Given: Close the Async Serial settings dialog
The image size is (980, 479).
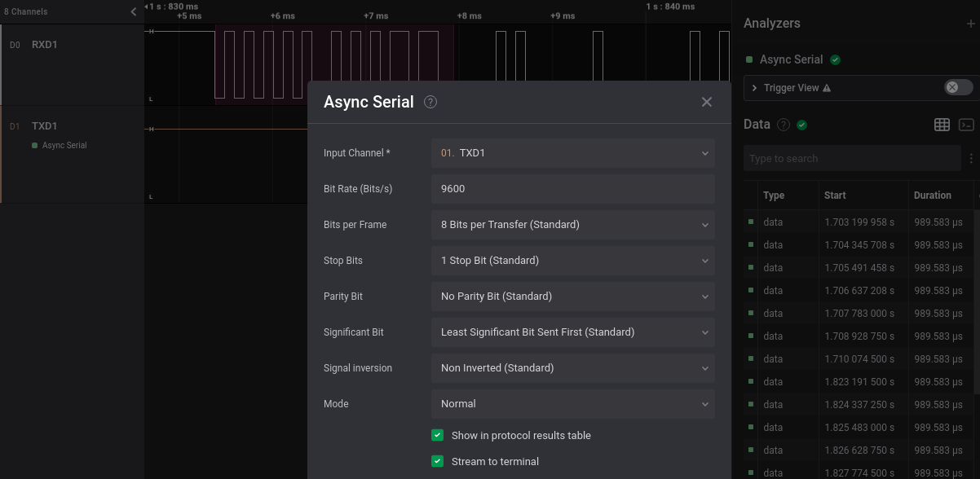Looking at the screenshot, I should point(706,102).
